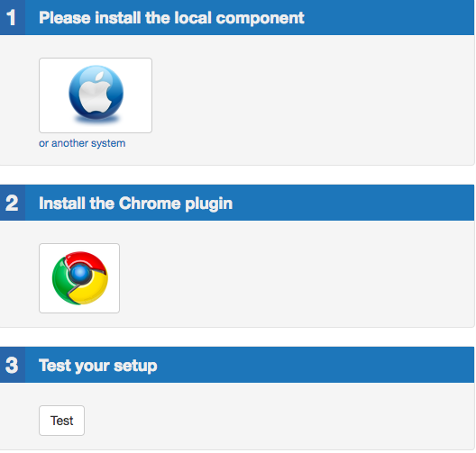Screen dimensions: 476x453
Task: Click the 'Please install the local component' heading
Action: pyautogui.click(x=171, y=18)
